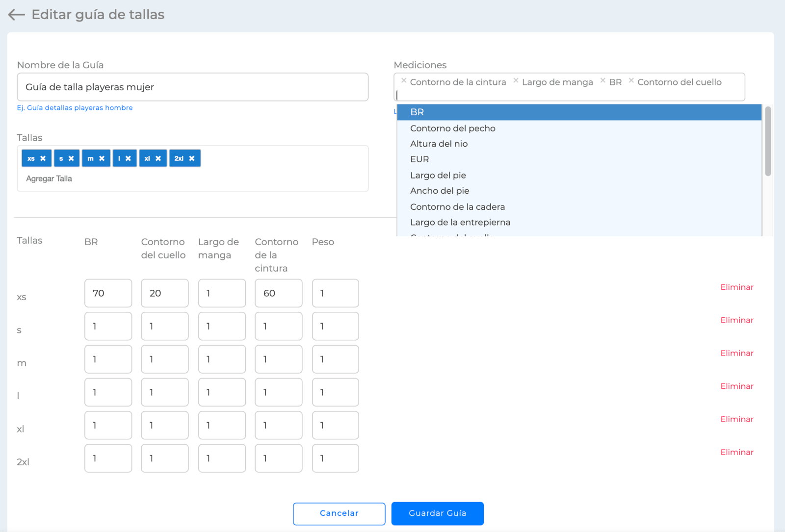
Task: Edit the l row Contorno de la cintura field
Action: click(279, 392)
